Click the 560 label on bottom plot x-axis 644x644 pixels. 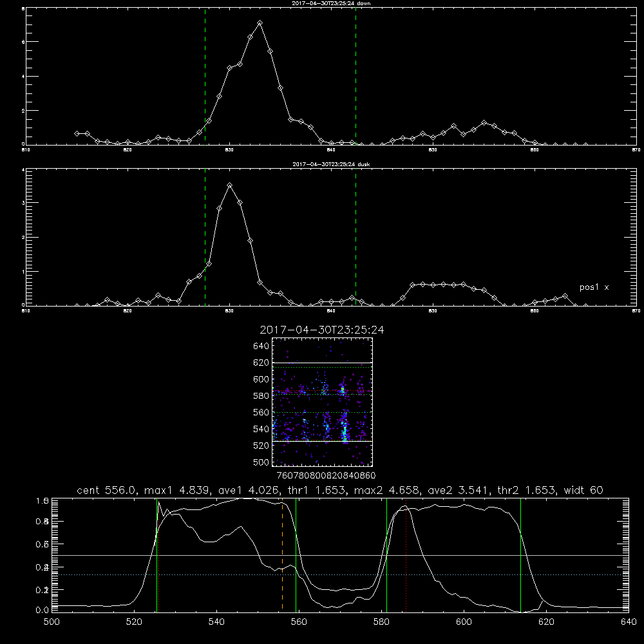point(299,622)
